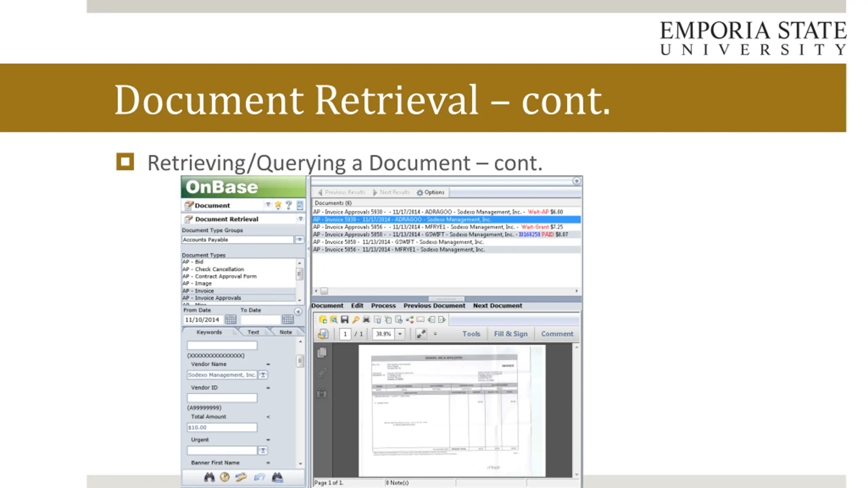868x488 pixels.
Task: Open the Process menu
Action: click(383, 305)
